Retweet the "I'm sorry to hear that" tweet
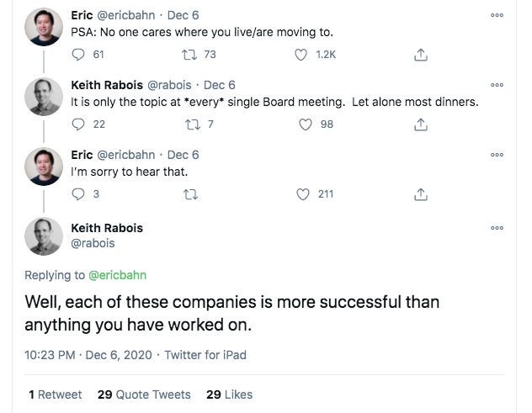The image size is (532, 413). pyautogui.click(x=191, y=194)
